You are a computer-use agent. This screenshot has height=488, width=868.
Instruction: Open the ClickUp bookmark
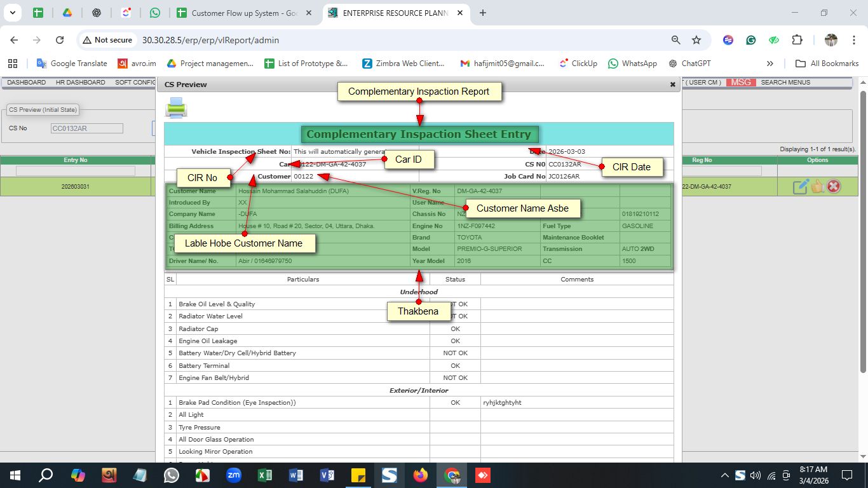point(578,64)
